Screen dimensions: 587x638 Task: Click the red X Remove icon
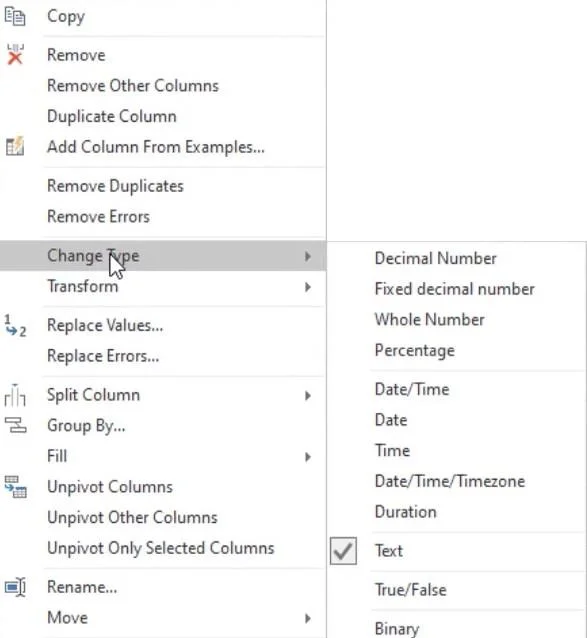(x=15, y=55)
